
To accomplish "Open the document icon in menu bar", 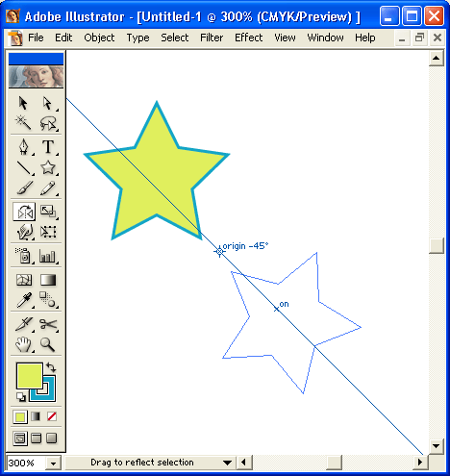I will click(15, 38).
